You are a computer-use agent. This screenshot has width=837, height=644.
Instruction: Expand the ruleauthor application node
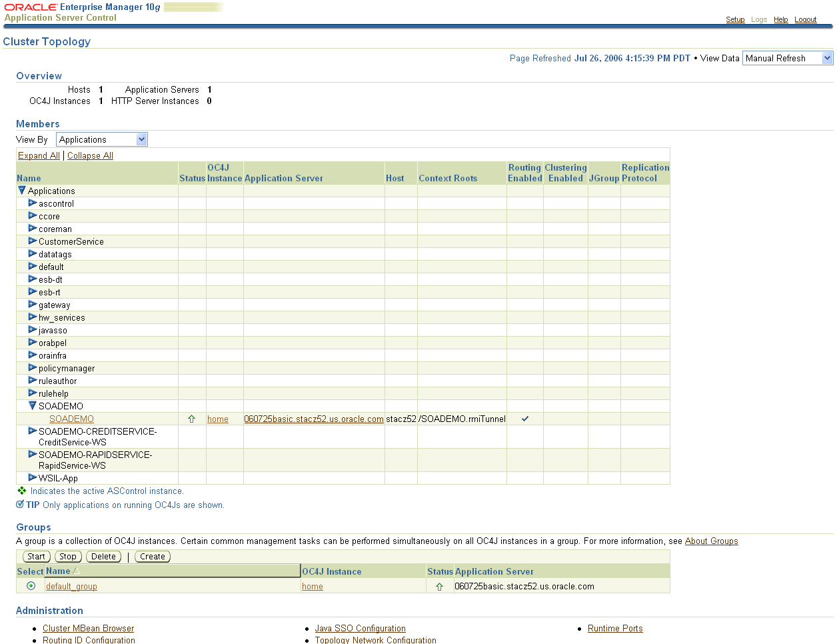[32, 381]
